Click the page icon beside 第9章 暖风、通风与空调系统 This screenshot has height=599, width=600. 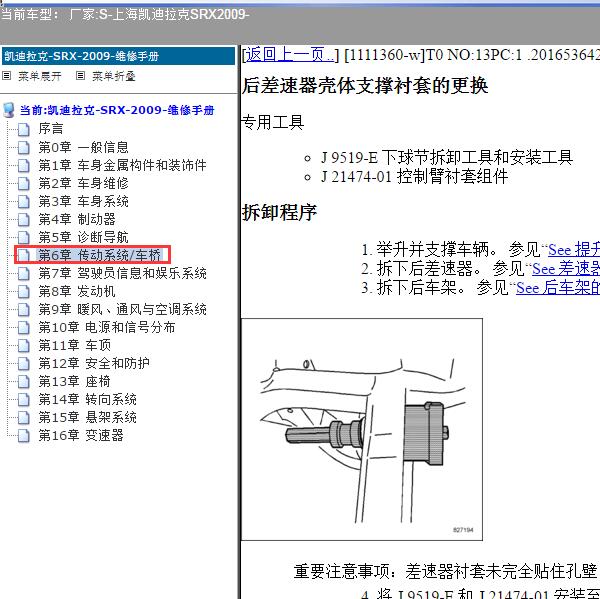[24, 309]
